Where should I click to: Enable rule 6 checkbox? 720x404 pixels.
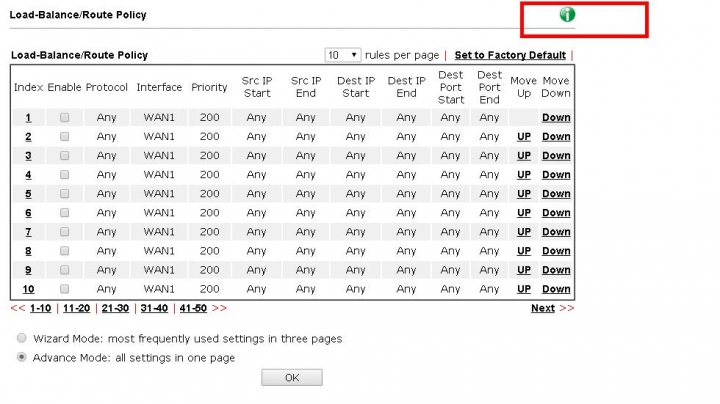[x=64, y=213]
